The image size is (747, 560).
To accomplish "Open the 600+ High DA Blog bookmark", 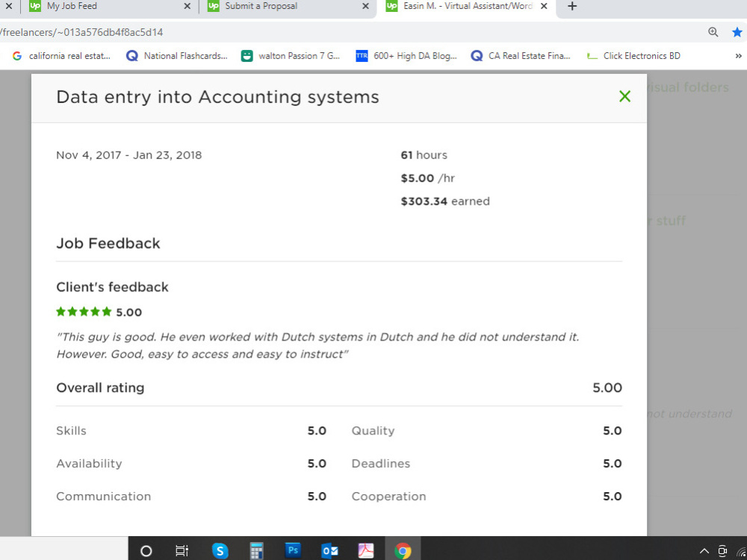I will point(407,56).
